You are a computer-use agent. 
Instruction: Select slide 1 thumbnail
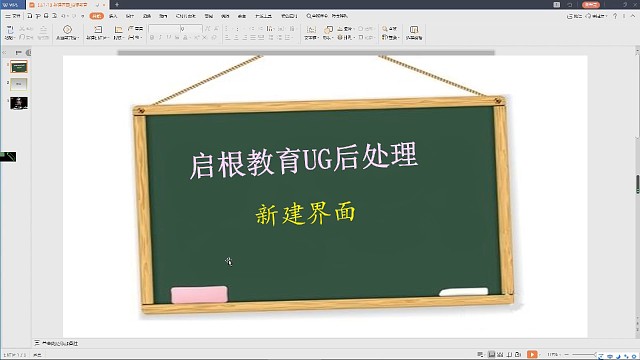click(x=19, y=67)
